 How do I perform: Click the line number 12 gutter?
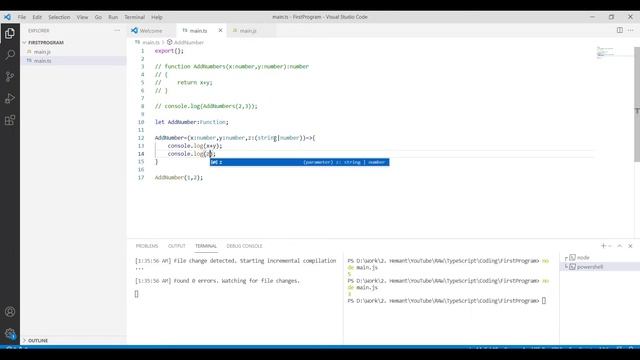click(141, 138)
